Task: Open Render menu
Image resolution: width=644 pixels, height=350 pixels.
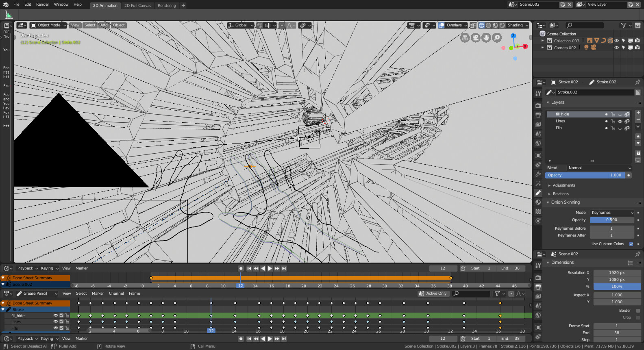Action: point(42,4)
